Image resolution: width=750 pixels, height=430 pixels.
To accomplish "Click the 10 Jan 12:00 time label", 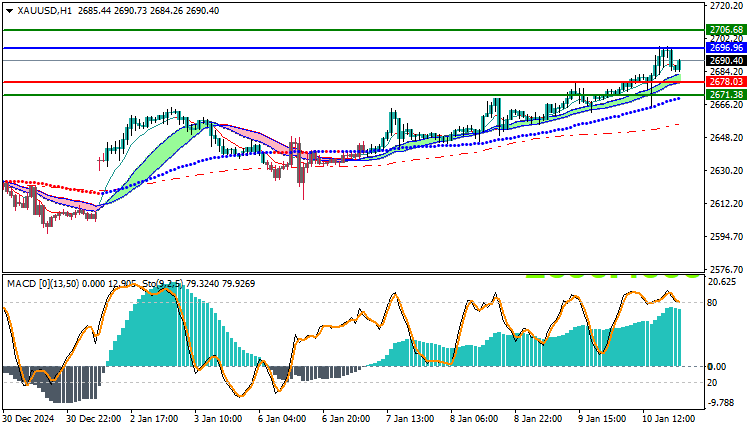I will click(x=669, y=419).
